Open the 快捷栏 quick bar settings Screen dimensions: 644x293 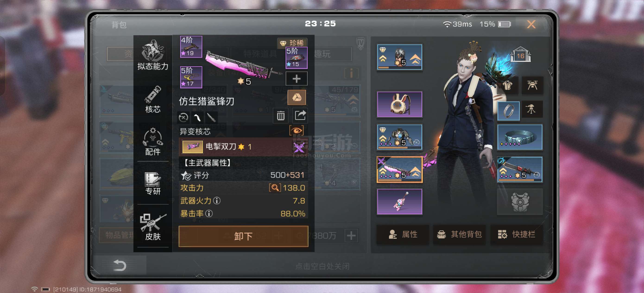pos(517,234)
